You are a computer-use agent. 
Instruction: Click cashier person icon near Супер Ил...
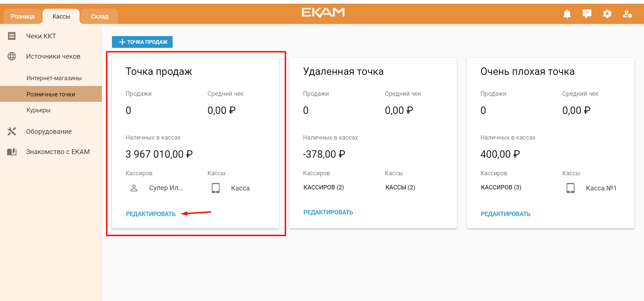[x=134, y=188]
